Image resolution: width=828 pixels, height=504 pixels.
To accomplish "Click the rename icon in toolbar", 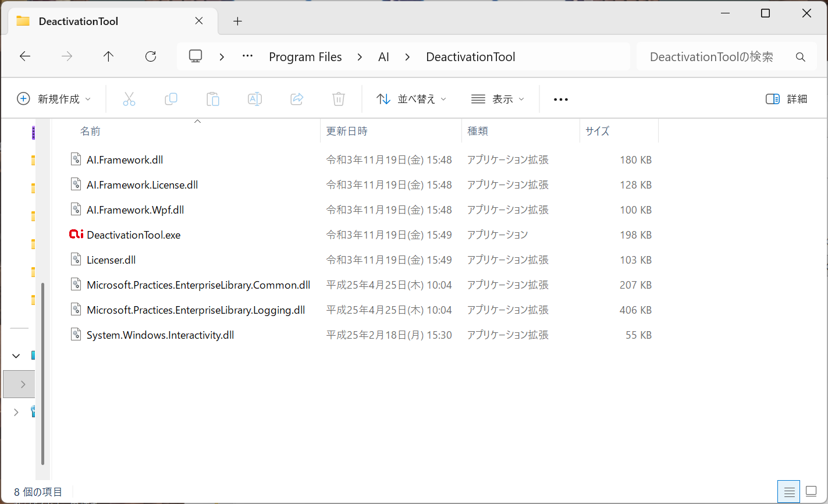I will (255, 99).
